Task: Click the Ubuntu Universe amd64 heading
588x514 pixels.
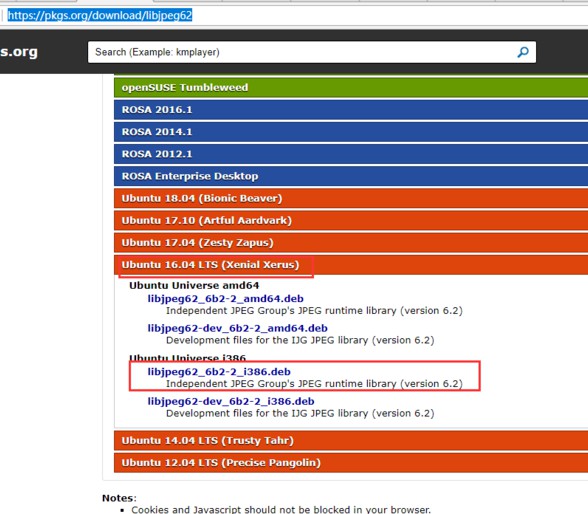Action: point(194,285)
